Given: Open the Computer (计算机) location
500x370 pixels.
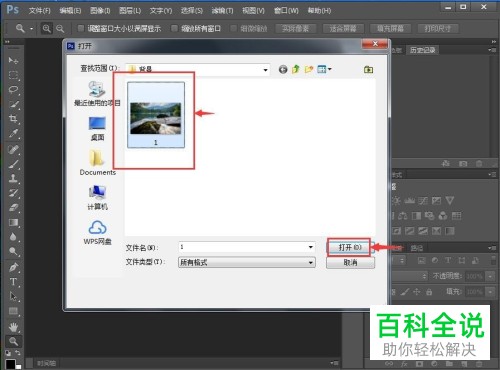Looking at the screenshot, I should coord(97,198).
